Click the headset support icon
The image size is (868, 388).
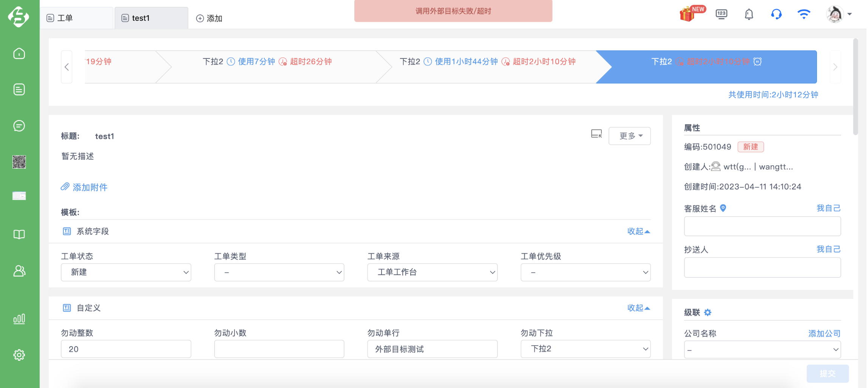pyautogui.click(x=776, y=14)
